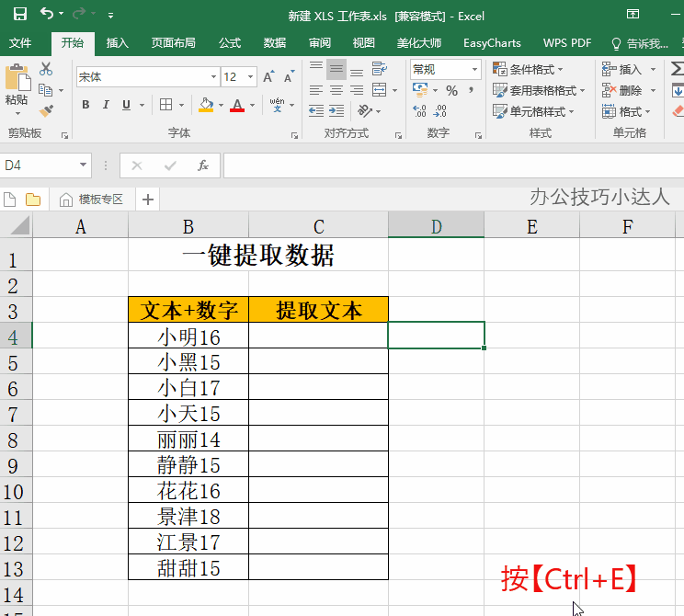Open the text orientation tool
Image resolution: width=684 pixels, height=616 pixels.
click(365, 111)
